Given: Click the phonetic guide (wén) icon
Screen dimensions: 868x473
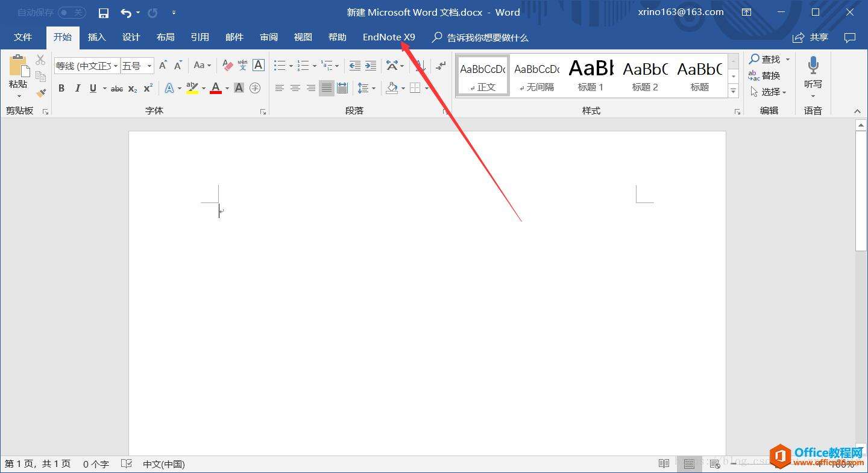Looking at the screenshot, I should click(x=242, y=65).
